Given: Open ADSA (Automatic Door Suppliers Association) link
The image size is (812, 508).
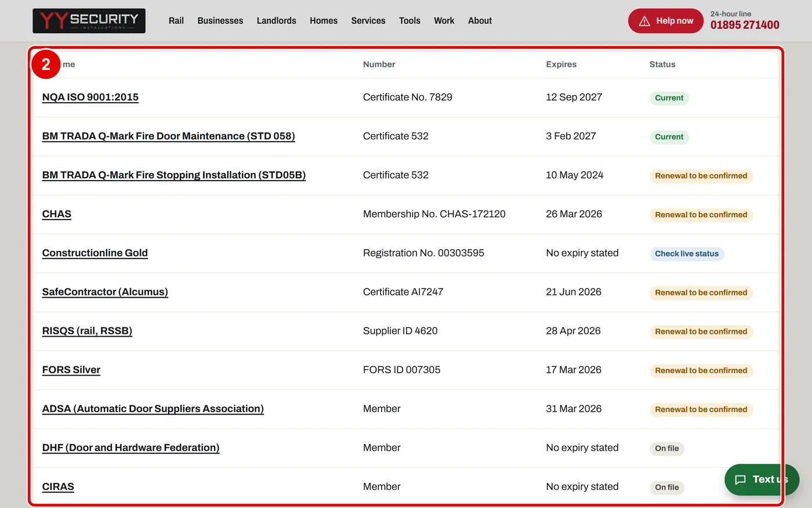Looking at the screenshot, I should (x=153, y=409).
